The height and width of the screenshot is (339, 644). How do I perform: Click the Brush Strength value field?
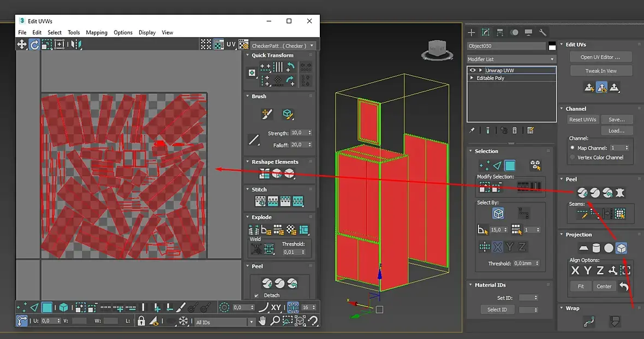click(298, 133)
